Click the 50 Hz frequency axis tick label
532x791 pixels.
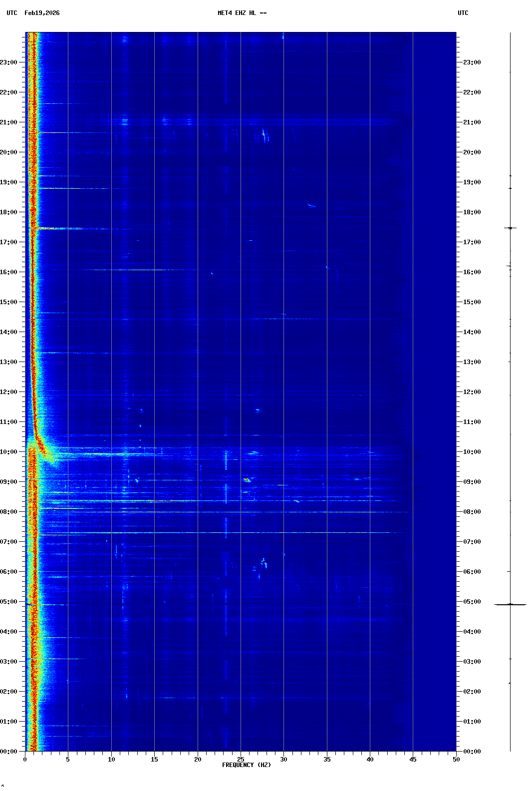click(x=456, y=760)
